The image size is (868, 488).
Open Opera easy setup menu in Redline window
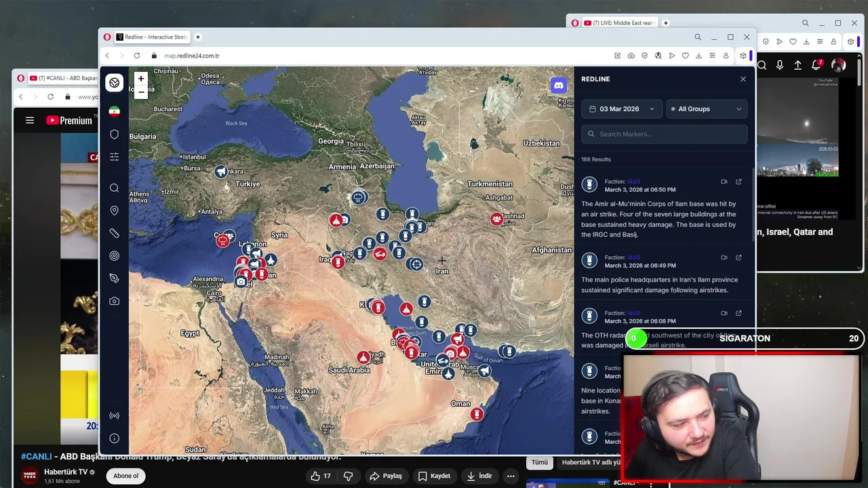(713, 56)
